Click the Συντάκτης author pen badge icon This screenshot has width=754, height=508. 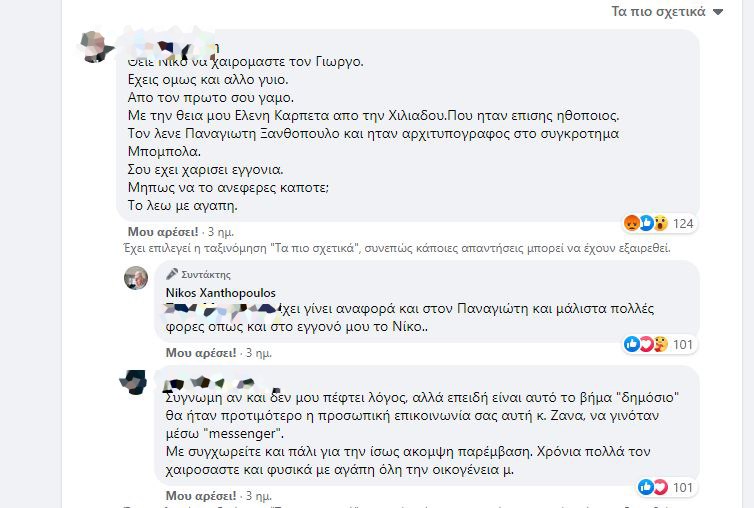(x=172, y=274)
